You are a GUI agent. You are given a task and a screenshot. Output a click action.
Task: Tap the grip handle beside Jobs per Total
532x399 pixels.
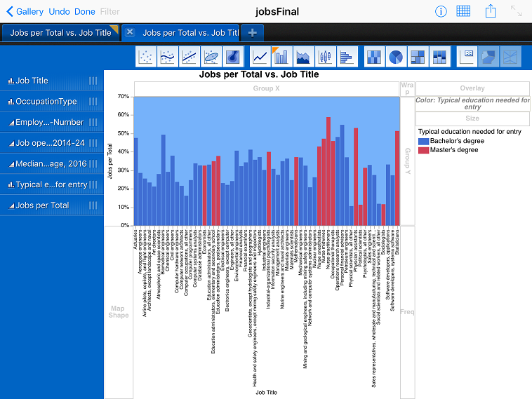click(x=93, y=205)
